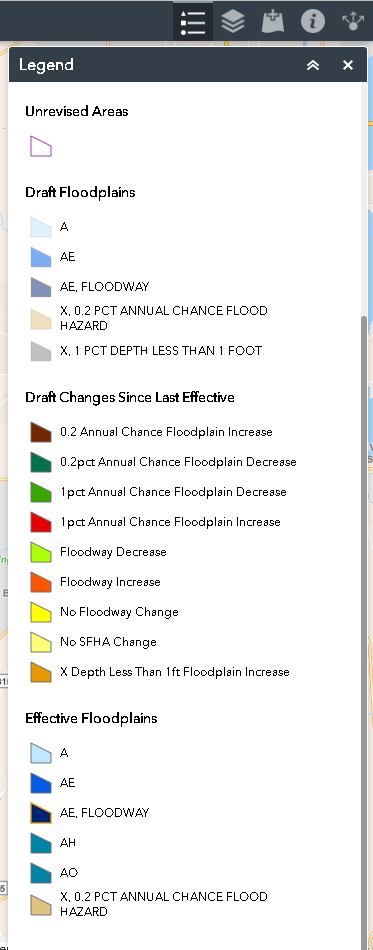The image size is (373, 950).
Task: Click the 1pct Floodplain Increase red swatch
Action: [x=41, y=522]
